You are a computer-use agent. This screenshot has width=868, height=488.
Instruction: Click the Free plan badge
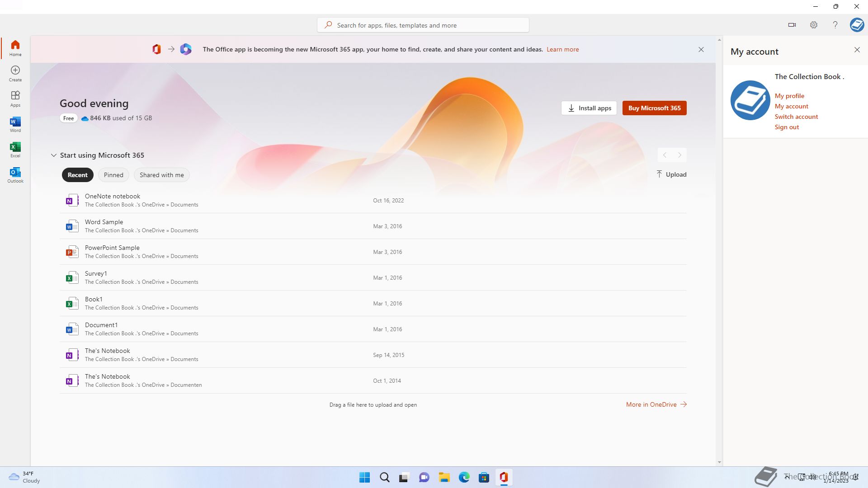click(69, 118)
